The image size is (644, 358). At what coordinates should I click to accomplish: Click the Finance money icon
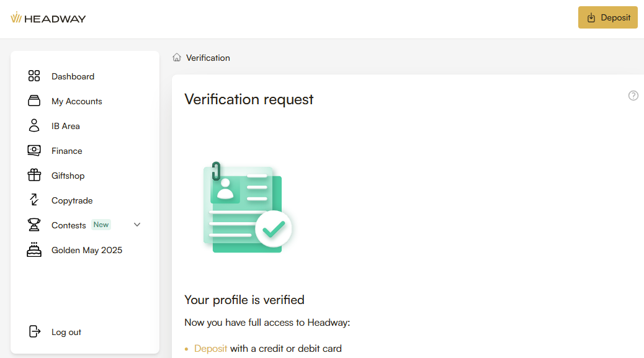34,151
